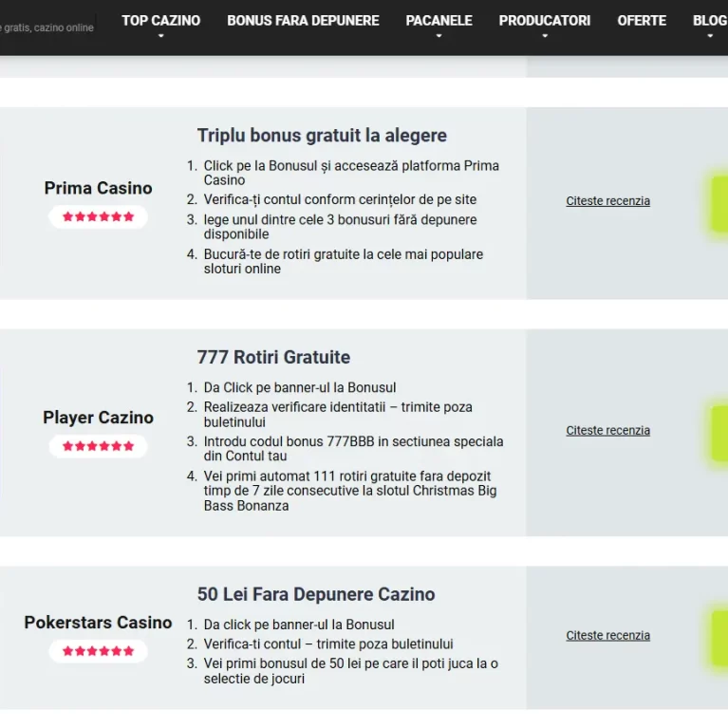Open the TOP CAZINO menu
The height and width of the screenshot is (728, 728).
tap(160, 21)
